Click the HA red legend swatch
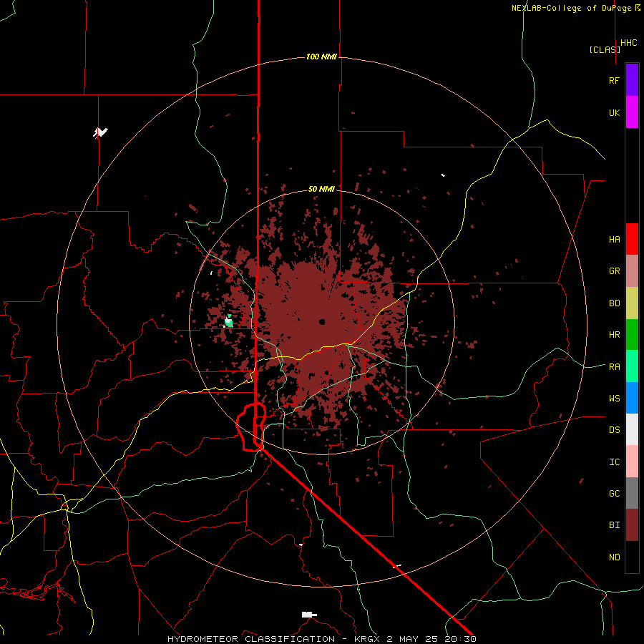The image size is (644, 644). (632, 239)
